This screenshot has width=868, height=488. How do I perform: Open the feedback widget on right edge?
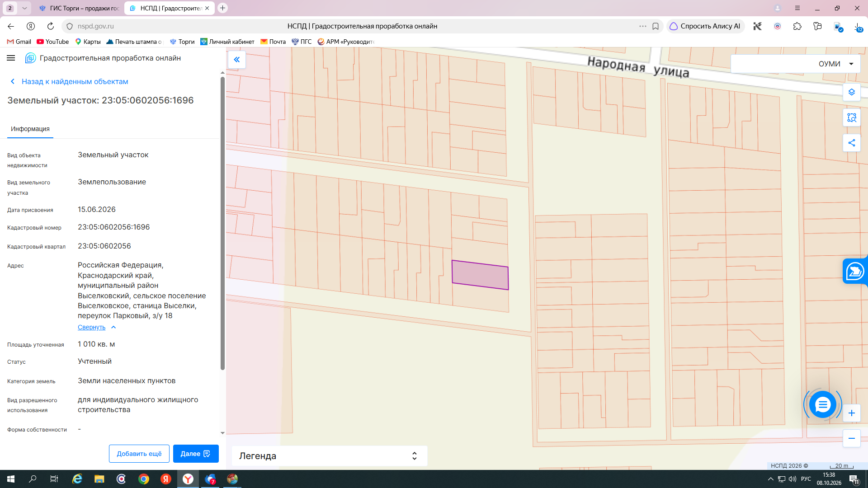pyautogui.click(x=855, y=271)
